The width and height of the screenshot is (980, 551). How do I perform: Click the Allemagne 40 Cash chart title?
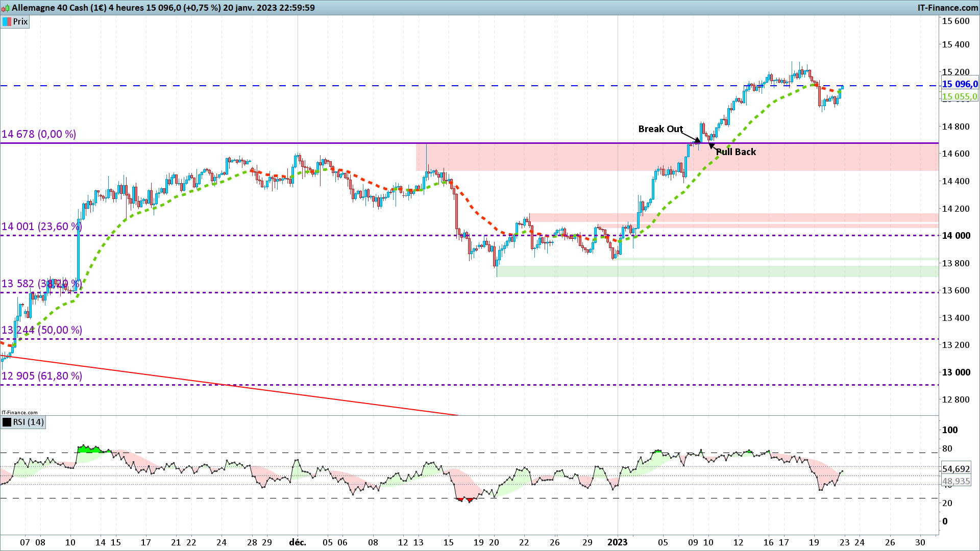163,8
